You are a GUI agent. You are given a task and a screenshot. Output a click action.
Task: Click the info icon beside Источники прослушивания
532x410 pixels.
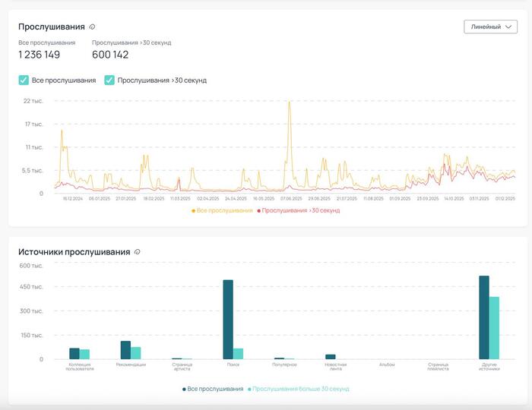(x=137, y=252)
